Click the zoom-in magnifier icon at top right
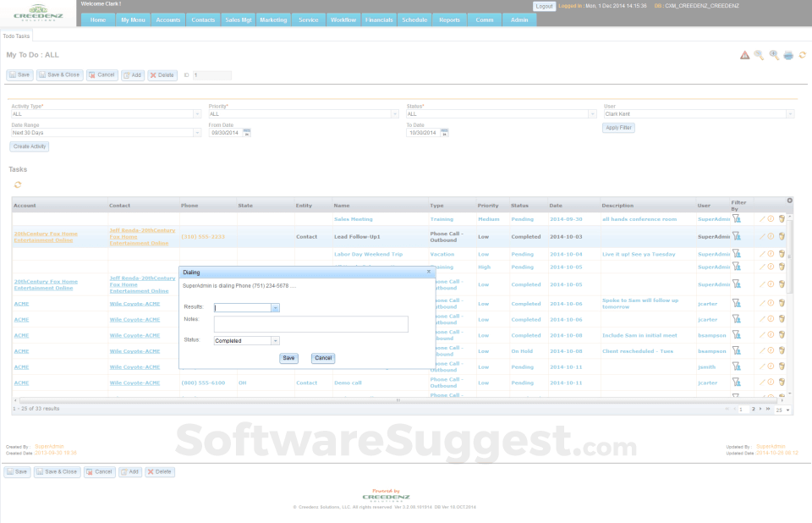 coord(774,55)
